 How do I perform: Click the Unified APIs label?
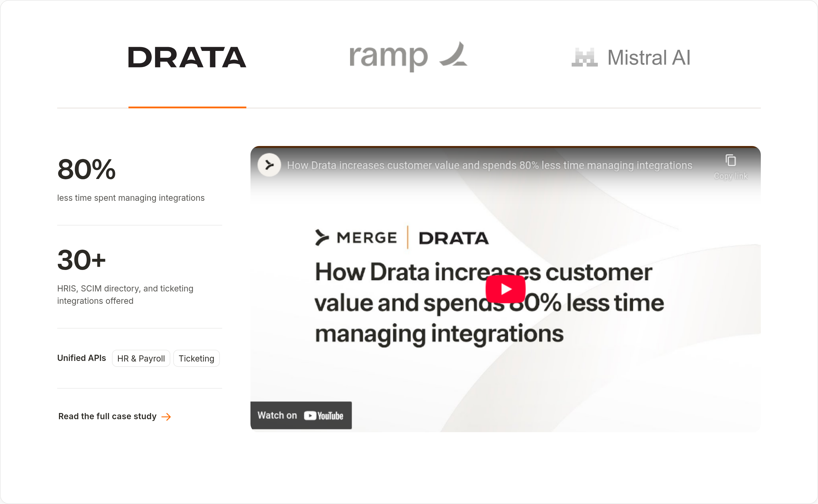(81, 358)
